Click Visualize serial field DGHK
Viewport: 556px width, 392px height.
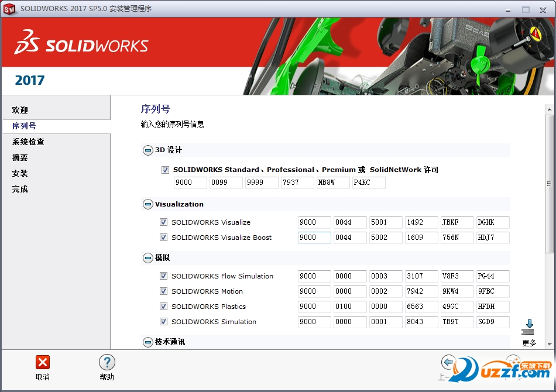click(x=493, y=222)
